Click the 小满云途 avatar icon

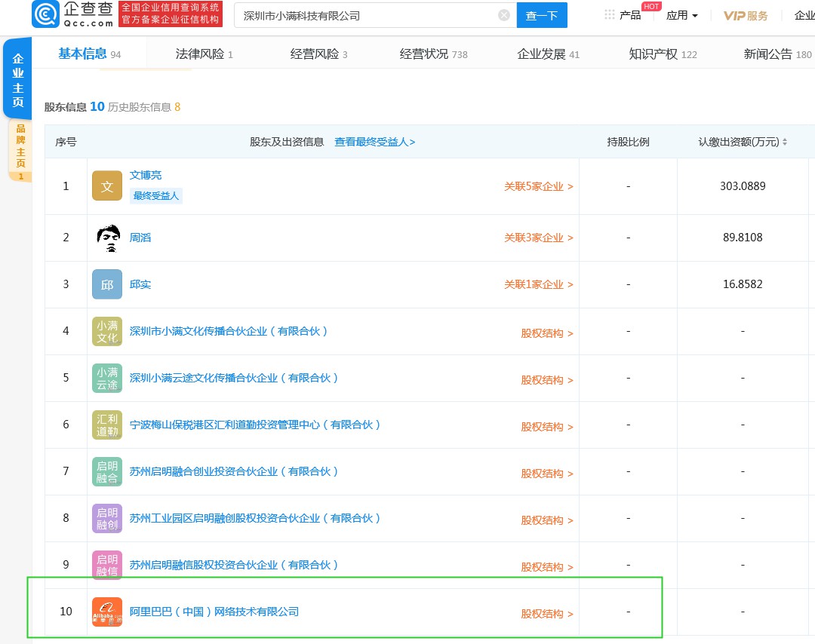(x=107, y=378)
